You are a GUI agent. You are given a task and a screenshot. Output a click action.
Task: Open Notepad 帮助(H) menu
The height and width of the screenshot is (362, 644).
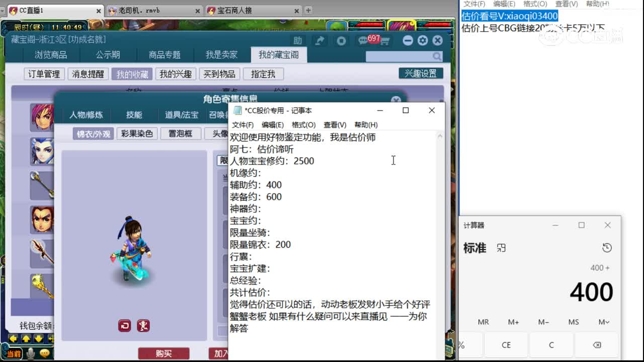366,125
